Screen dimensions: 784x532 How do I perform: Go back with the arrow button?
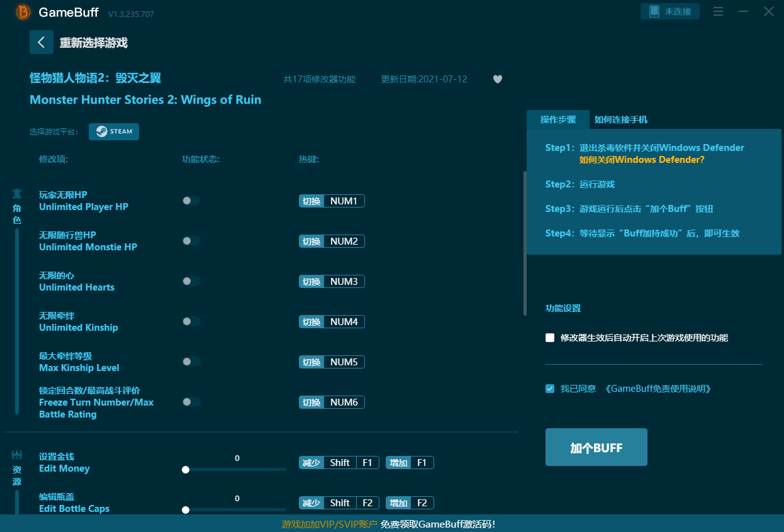click(x=42, y=42)
